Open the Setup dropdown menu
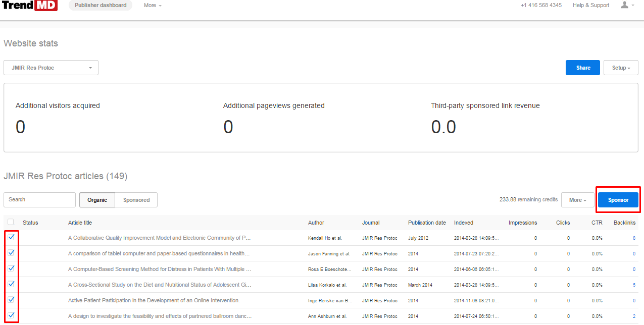Image resolution: width=644 pixels, height=325 pixels. point(620,68)
